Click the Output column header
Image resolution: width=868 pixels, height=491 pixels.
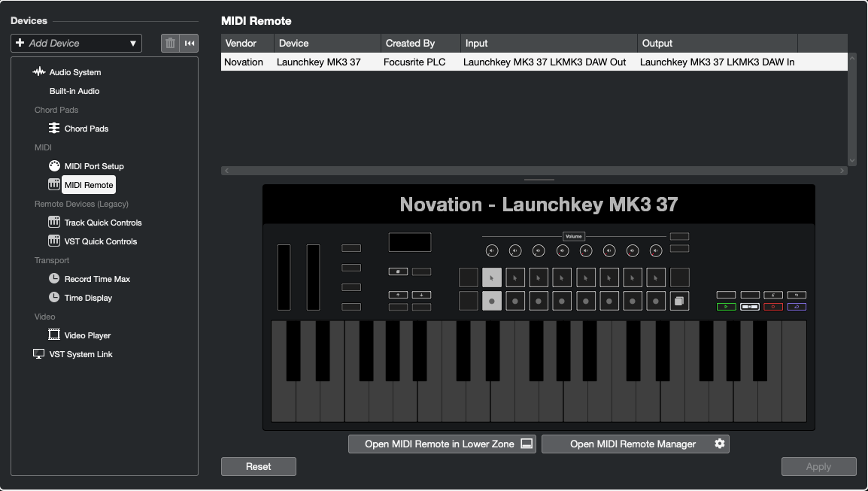[x=718, y=43]
